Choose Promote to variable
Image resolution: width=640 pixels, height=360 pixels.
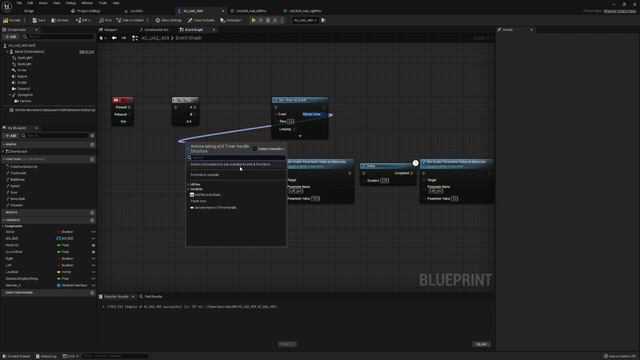204,175
